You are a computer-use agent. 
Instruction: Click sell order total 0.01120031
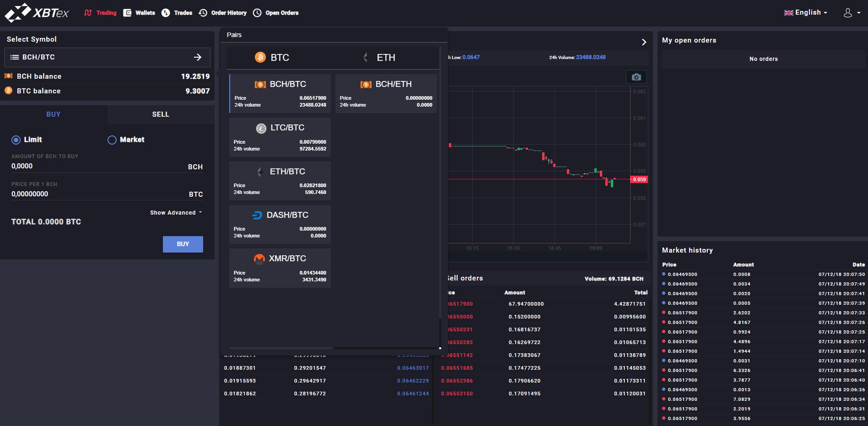point(630,394)
